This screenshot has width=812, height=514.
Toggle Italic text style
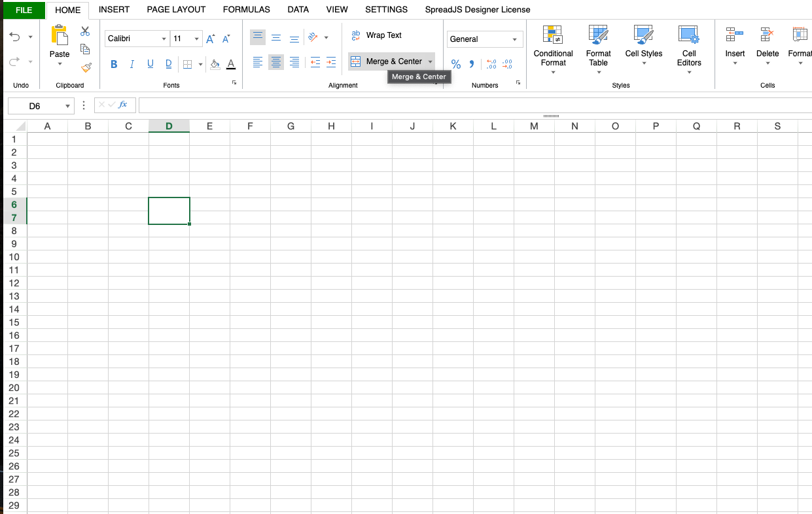132,64
